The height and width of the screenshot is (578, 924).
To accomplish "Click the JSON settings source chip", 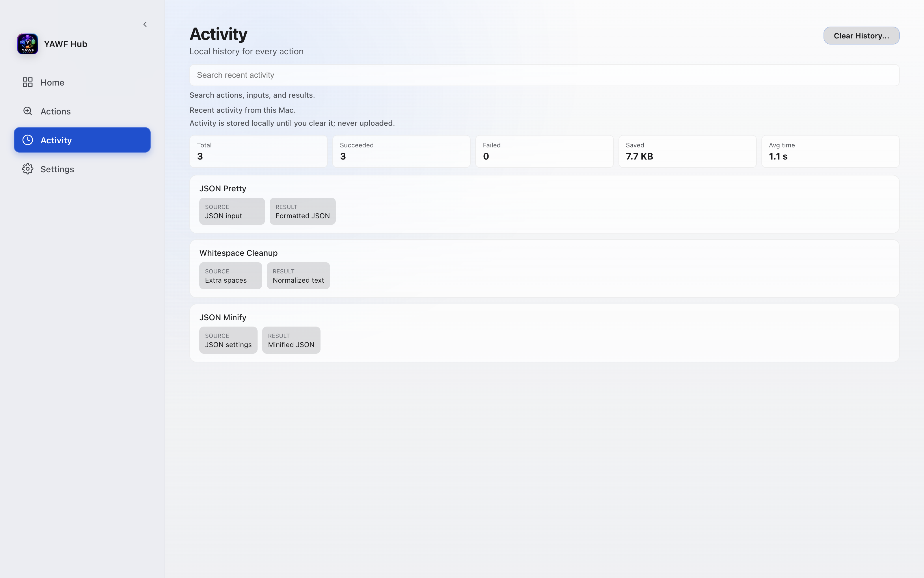I will (228, 340).
